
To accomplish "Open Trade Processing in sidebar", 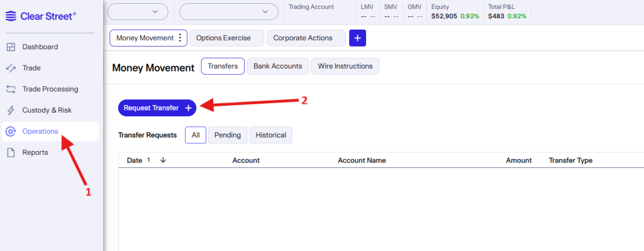I will 50,89.
